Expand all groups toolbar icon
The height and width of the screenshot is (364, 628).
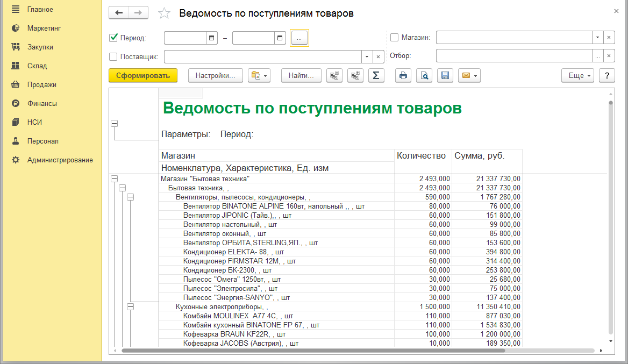tap(355, 75)
